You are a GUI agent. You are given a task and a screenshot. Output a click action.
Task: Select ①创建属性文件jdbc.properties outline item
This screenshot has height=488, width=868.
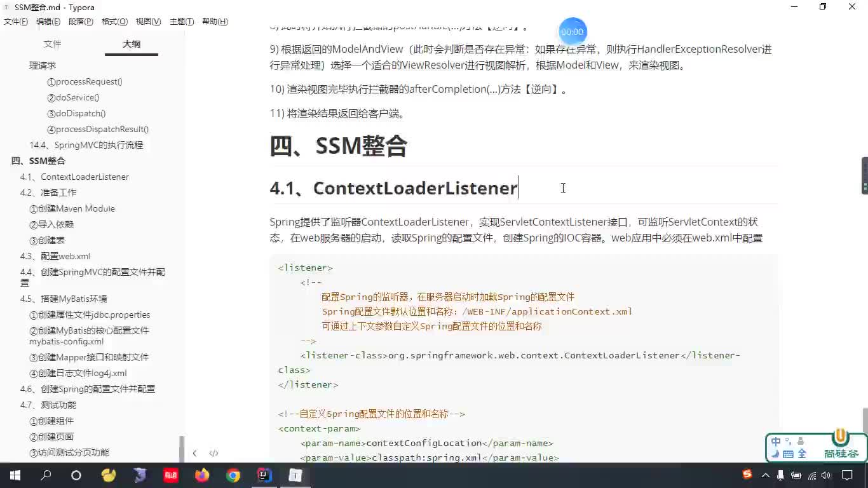tap(90, 315)
